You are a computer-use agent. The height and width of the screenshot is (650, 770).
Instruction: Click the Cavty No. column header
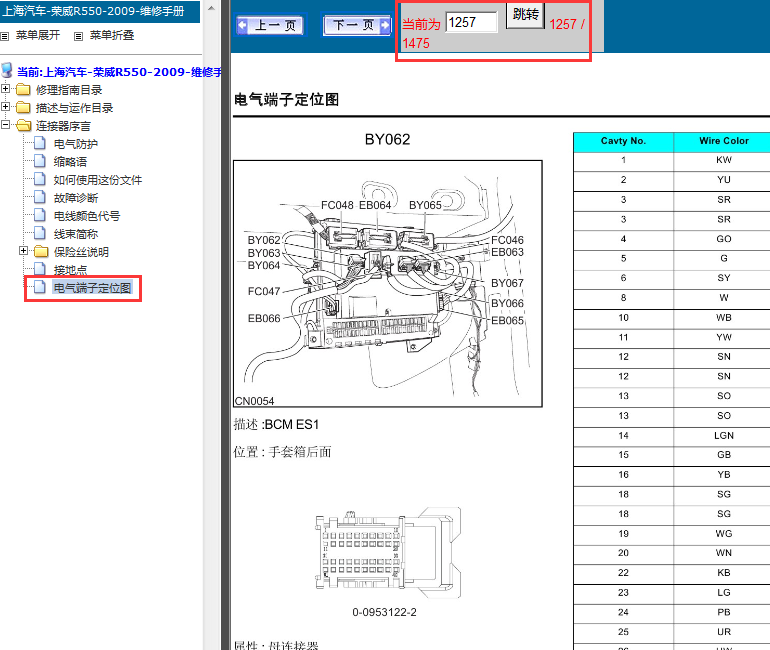(x=623, y=141)
